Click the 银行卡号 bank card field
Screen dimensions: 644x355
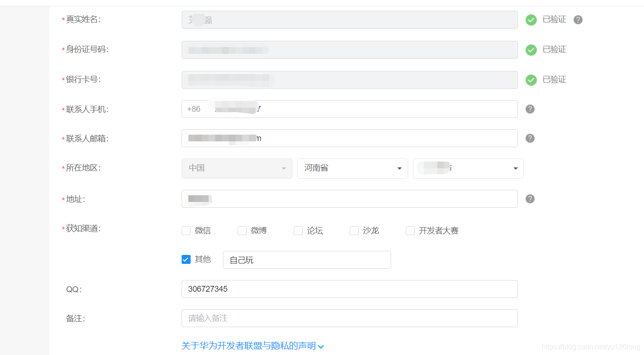(x=350, y=80)
